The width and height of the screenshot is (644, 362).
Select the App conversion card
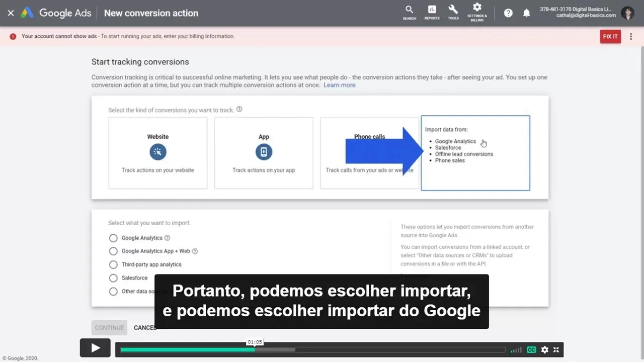click(x=264, y=153)
